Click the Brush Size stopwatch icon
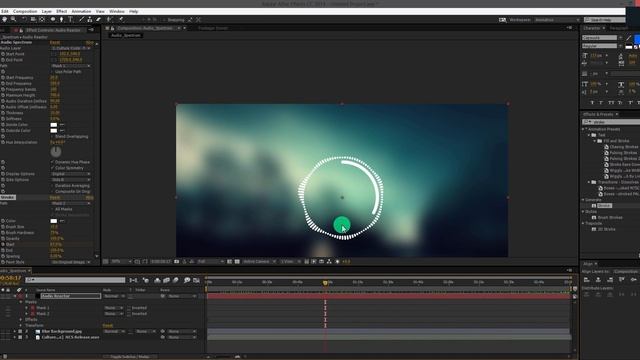Image resolution: width=640 pixels, height=360 pixels. click(x=3, y=227)
